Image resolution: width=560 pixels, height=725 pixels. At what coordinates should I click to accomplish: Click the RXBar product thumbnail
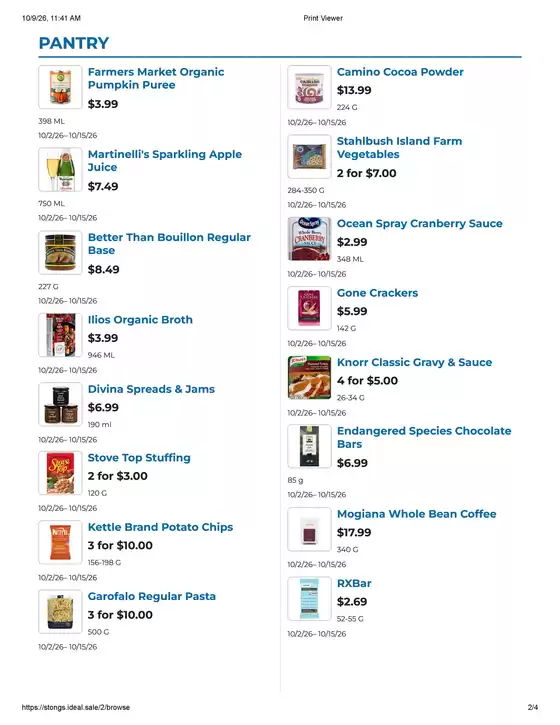309,599
